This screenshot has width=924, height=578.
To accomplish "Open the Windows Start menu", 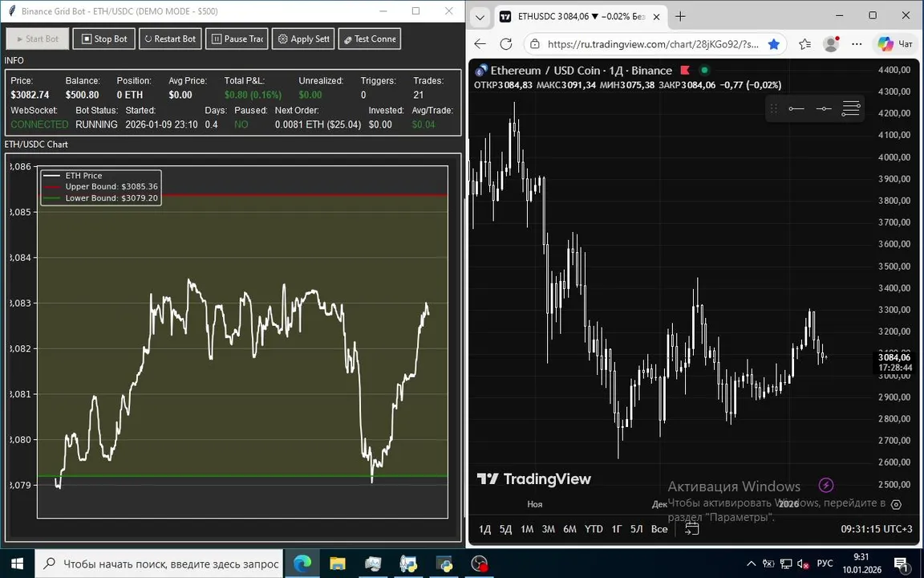I will click(17, 564).
